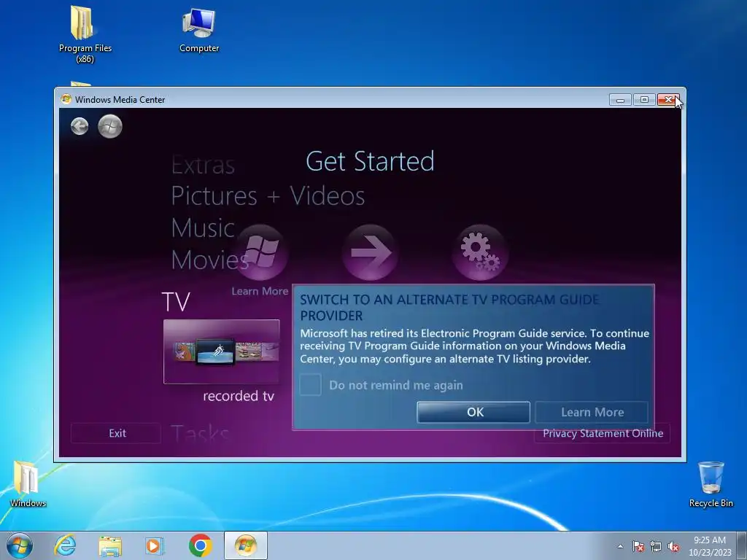The width and height of the screenshot is (747, 560).
Task: Minimize the Windows Media Center window
Action: coord(620,99)
